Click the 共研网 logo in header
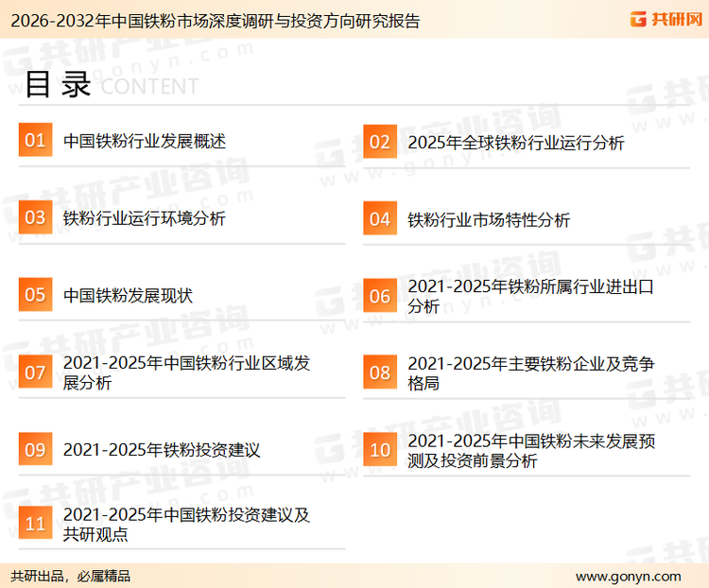709x588 pixels. pos(666,19)
